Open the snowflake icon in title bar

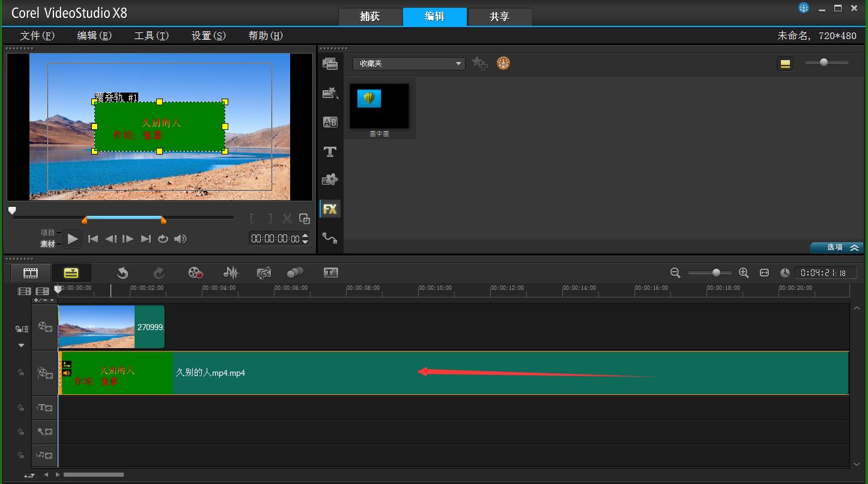click(x=804, y=8)
